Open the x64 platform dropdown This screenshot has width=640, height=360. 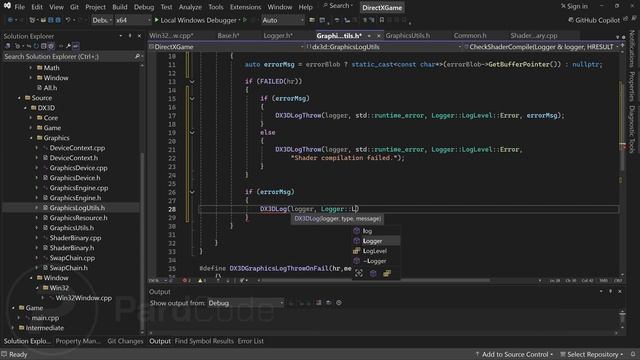pos(133,20)
